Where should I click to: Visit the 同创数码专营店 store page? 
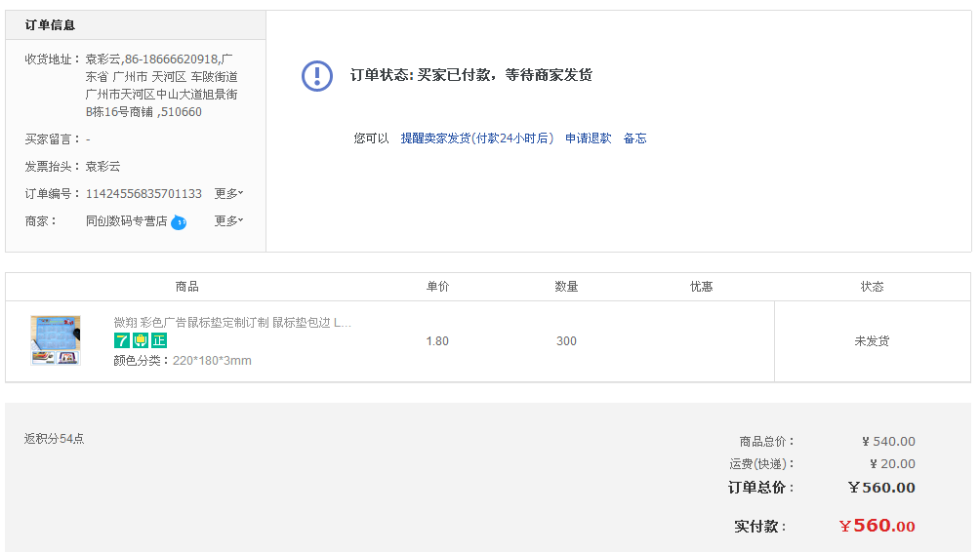126,221
